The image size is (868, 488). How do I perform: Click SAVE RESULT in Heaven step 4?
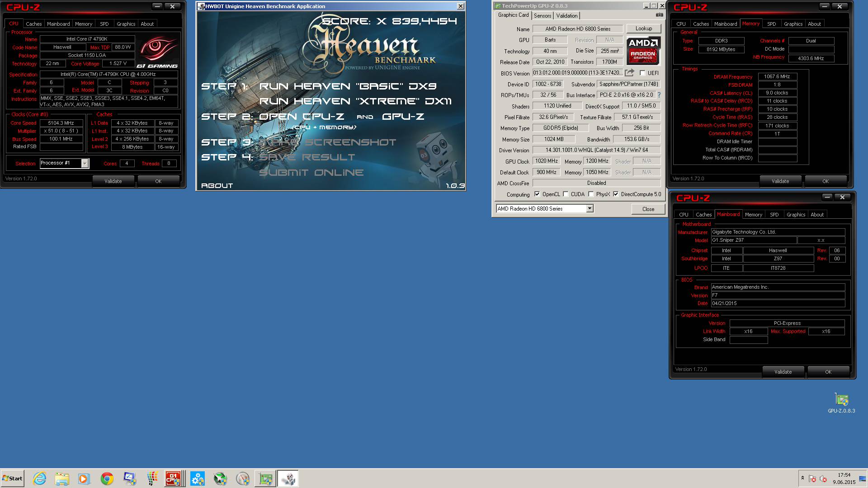[307, 157]
